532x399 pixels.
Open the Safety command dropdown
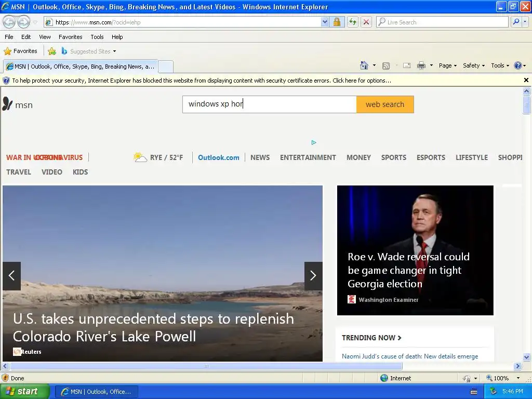[474, 65]
